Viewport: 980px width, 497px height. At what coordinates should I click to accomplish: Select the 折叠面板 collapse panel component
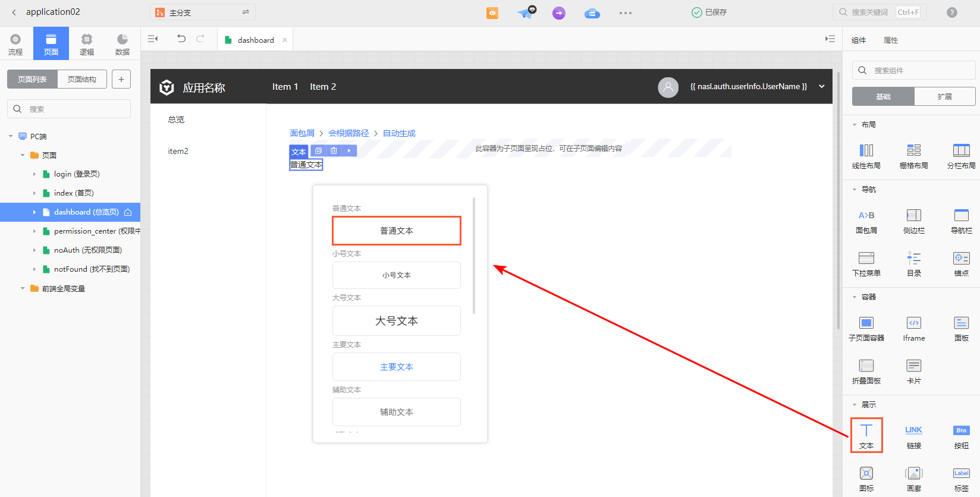click(x=866, y=372)
